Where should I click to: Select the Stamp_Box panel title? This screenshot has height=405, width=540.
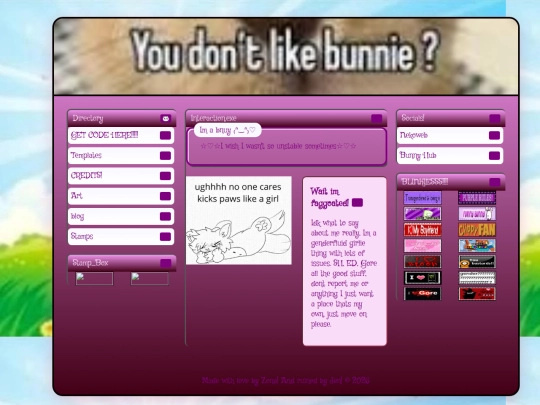pos(90,263)
